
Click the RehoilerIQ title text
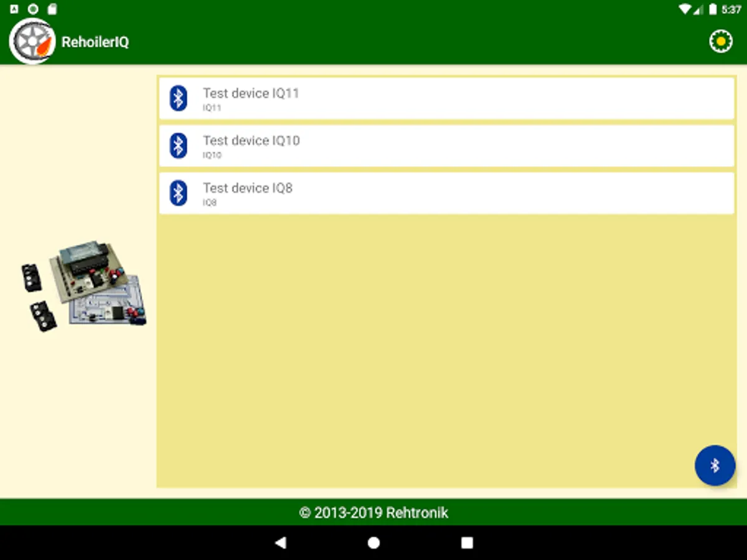pyautogui.click(x=95, y=42)
